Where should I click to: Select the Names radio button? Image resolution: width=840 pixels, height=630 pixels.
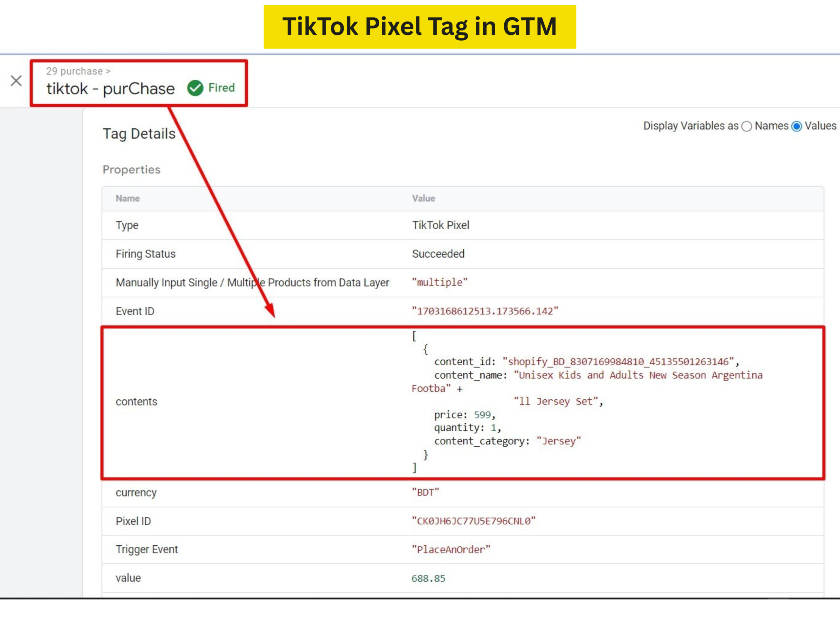pyautogui.click(x=746, y=126)
